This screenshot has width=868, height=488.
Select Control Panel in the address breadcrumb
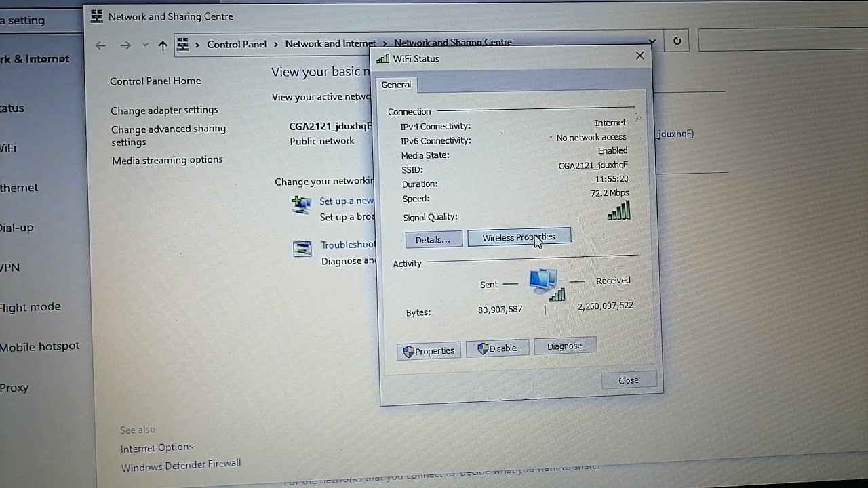237,44
